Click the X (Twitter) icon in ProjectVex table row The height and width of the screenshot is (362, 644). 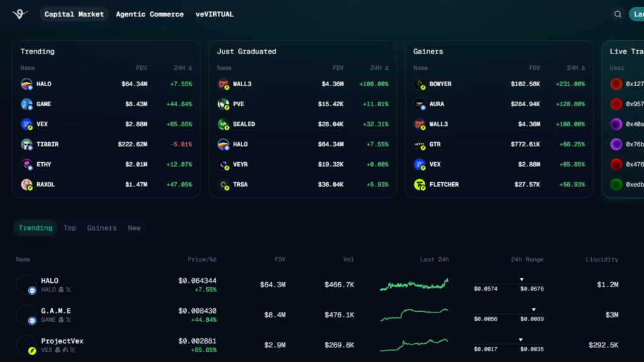(x=72, y=350)
